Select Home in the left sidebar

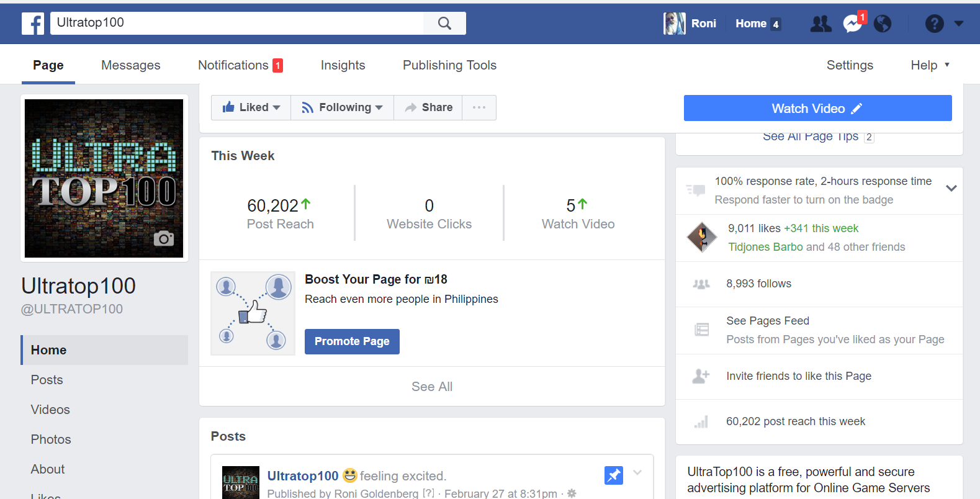[x=104, y=350]
